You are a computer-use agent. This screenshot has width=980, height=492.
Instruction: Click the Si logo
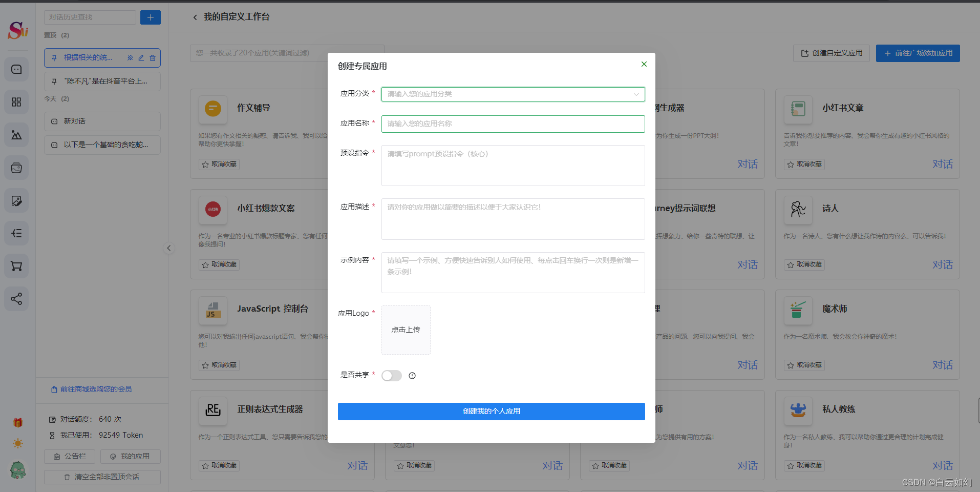[x=18, y=30]
